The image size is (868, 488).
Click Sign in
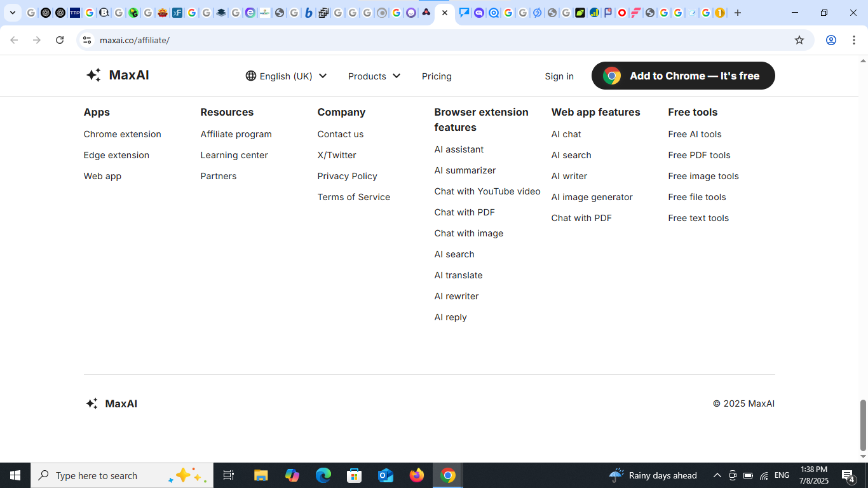click(x=559, y=76)
